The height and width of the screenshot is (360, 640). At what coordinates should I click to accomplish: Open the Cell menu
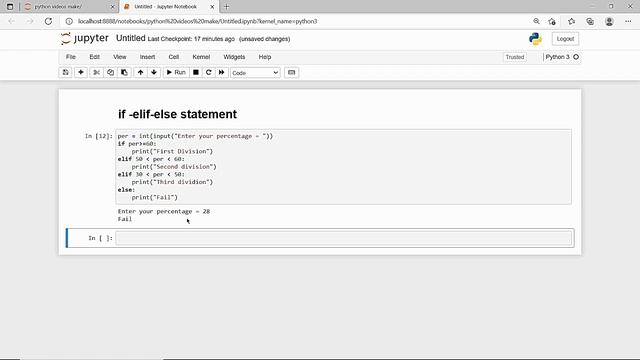coord(173,57)
